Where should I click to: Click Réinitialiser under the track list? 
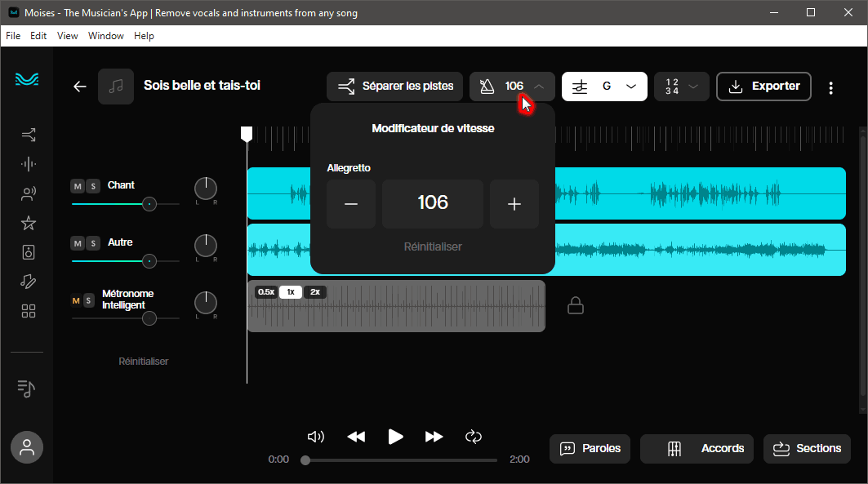[144, 362]
